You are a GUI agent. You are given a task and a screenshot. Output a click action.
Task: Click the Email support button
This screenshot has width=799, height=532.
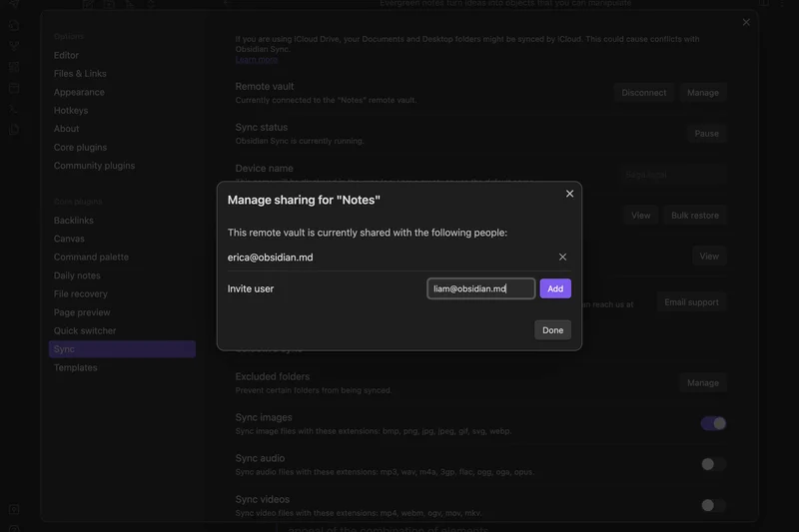tap(690, 302)
